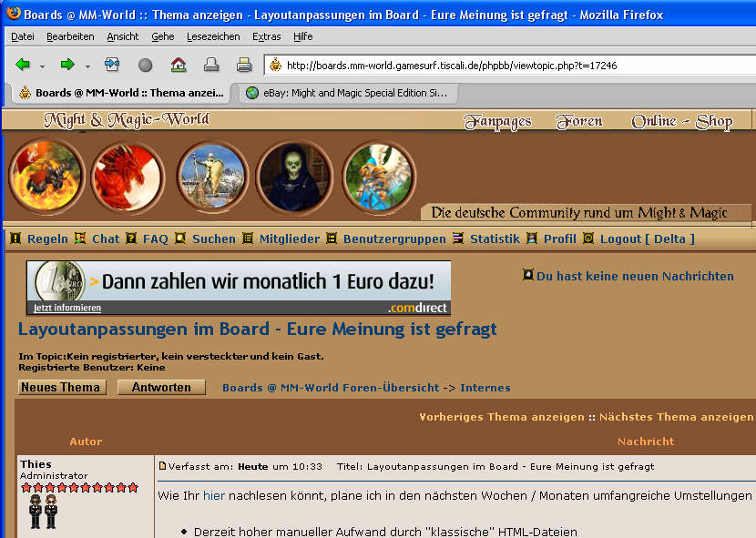Open the Regeln link
The width and height of the screenshot is (756, 538).
point(47,239)
